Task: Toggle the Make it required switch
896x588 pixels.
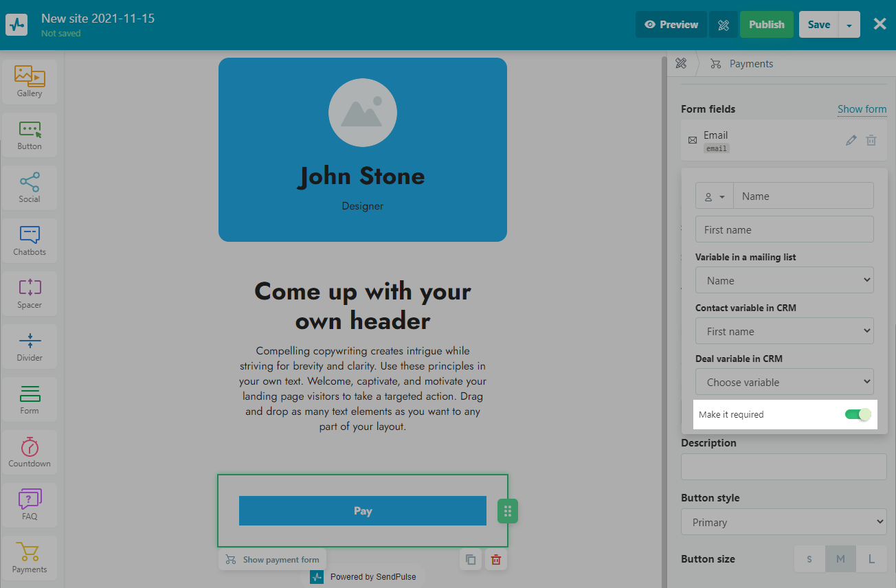Action: [858, 414]
